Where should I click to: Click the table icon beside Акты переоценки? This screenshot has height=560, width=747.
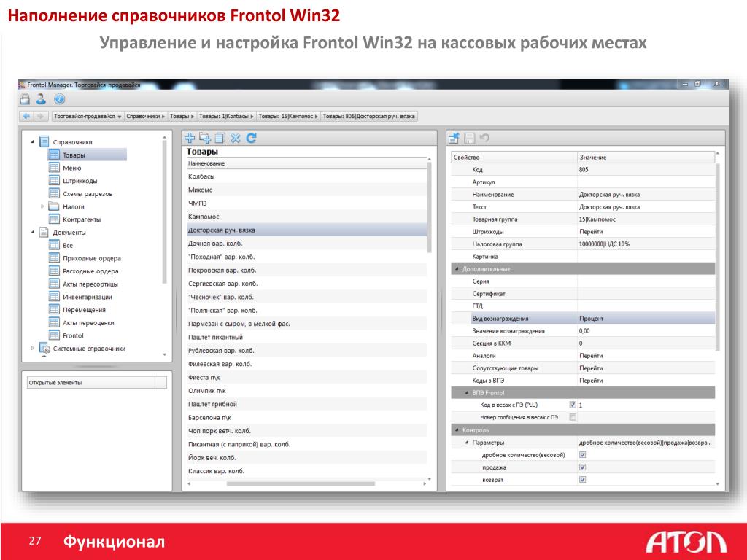click(54, 322)
